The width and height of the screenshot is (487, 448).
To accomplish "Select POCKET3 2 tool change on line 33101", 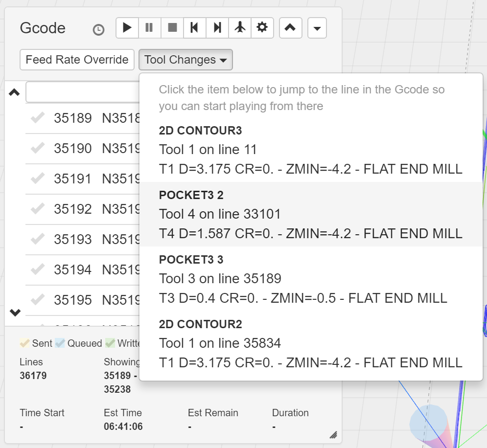I will 310,214.
